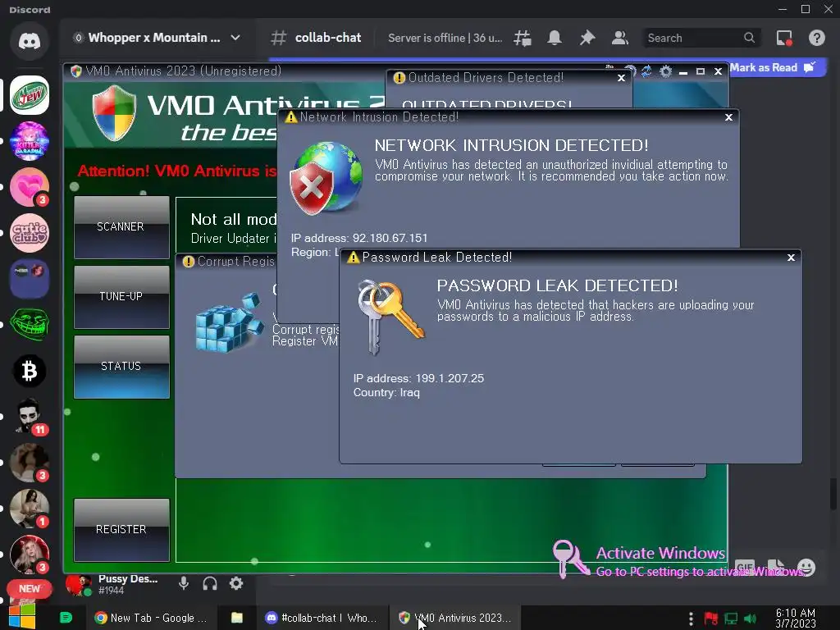Open the TUNE-UP section in VM0 Antivirus
840x630 pixels.
(x=121, y=296)
